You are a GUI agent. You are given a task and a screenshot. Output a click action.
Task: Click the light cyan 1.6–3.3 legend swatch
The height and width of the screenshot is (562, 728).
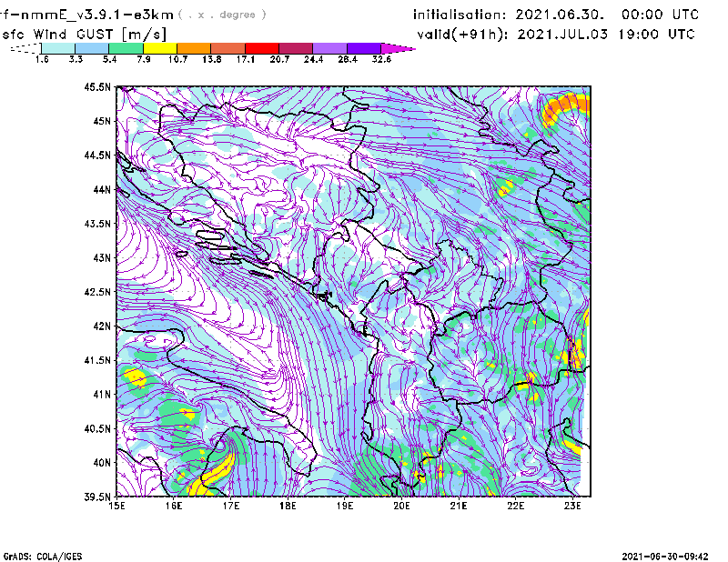pyautogui.click(x=58, y=48)
